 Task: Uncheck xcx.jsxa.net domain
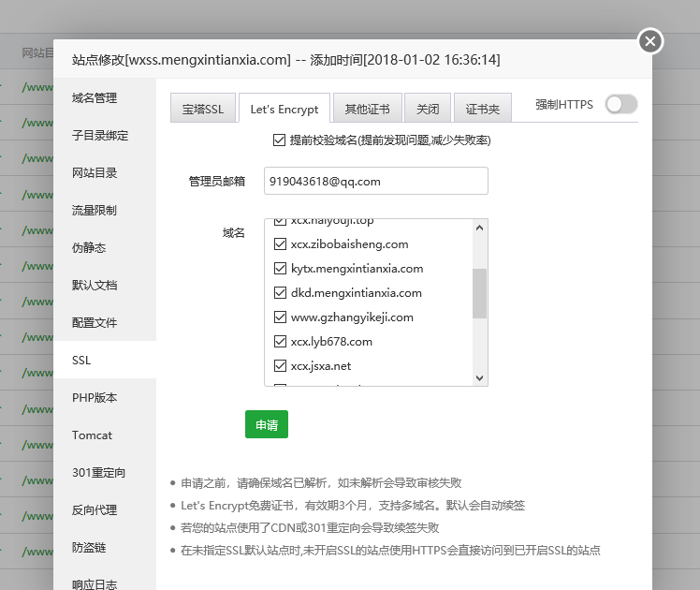(x=280, y=366)
